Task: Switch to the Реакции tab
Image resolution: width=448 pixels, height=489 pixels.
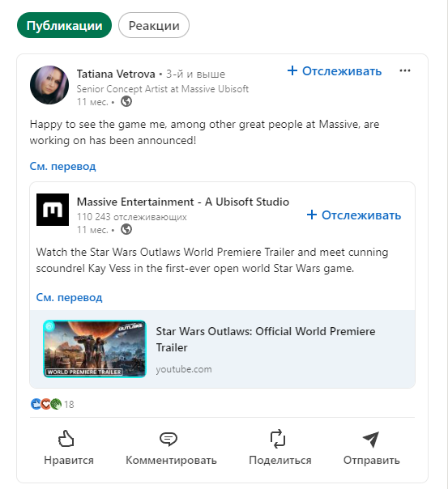Action: coord(154,25)
